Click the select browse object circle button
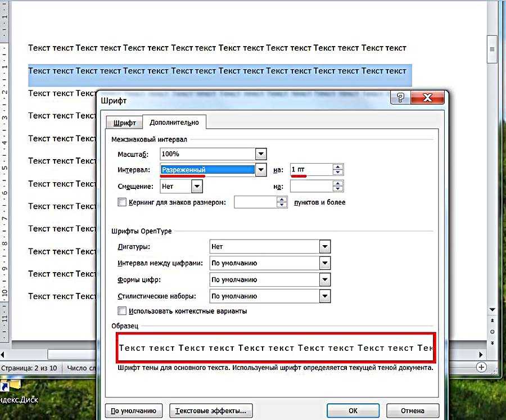The image size is (506, 420). pyautogui.click(x=493, y=332)
